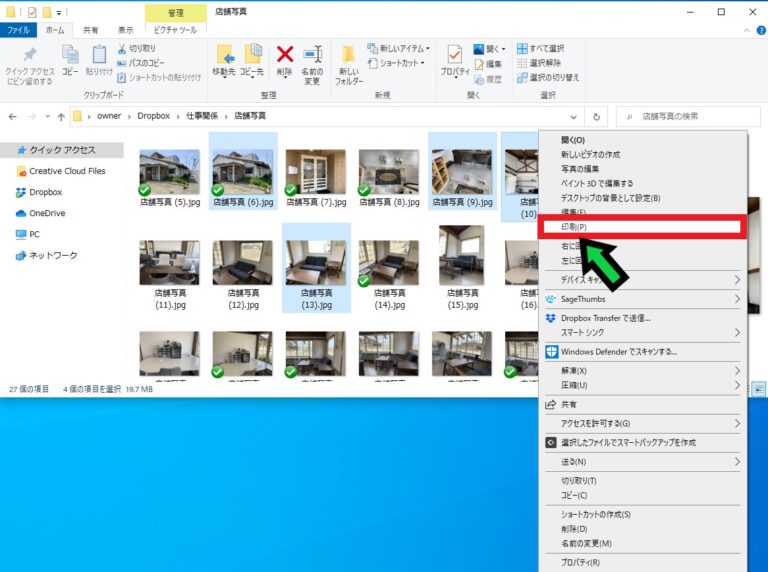Pin to Quick Access in the ribbon
768x572 pixels.
coord(29,66)
